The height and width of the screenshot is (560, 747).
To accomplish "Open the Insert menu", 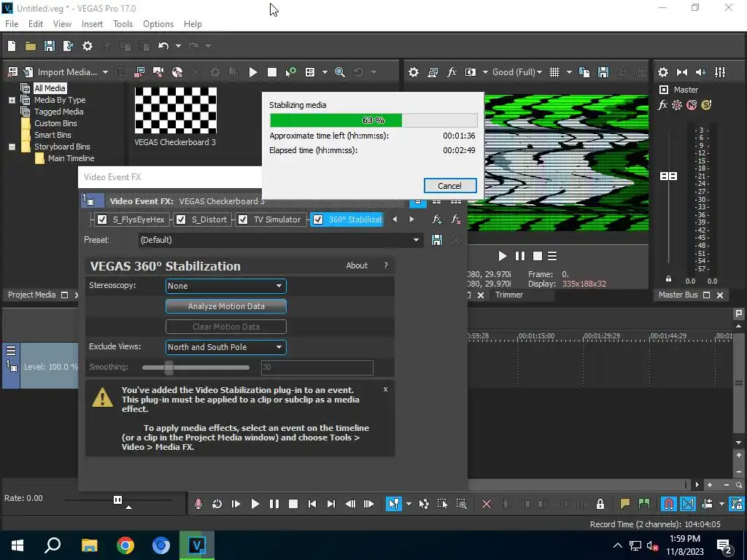I will [x=92, y=24].
